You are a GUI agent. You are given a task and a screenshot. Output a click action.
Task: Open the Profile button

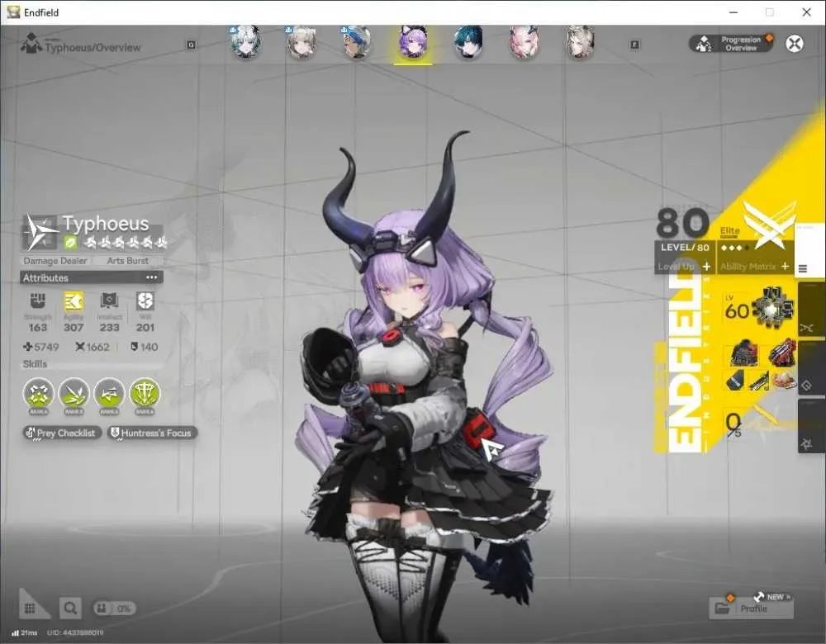[x=751, y=608]
